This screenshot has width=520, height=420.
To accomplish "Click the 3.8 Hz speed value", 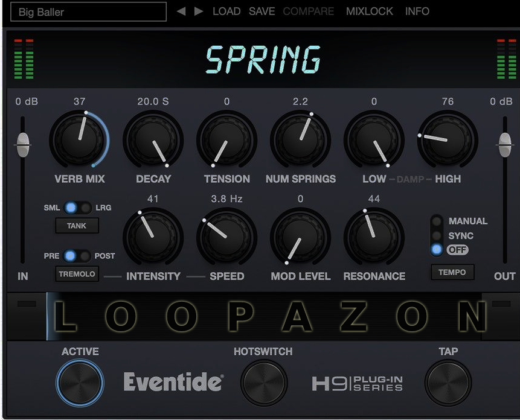I will [x=227, y=199].
